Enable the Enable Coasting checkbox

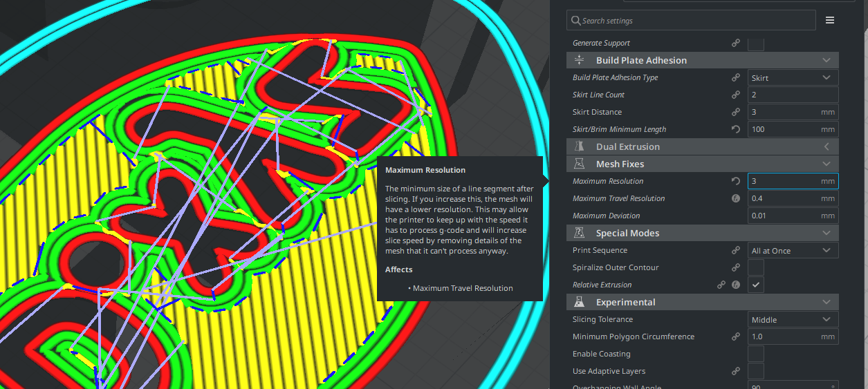[756, 354]
